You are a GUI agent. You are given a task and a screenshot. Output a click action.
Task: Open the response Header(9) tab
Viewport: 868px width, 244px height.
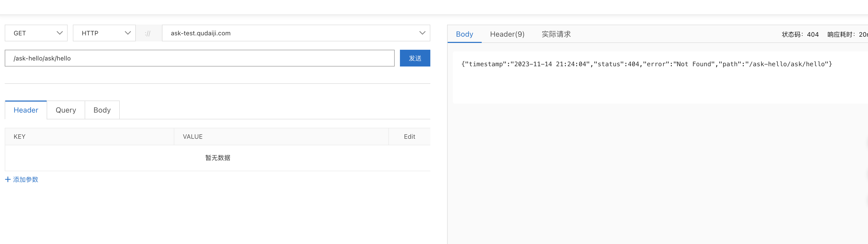[507, 34]
